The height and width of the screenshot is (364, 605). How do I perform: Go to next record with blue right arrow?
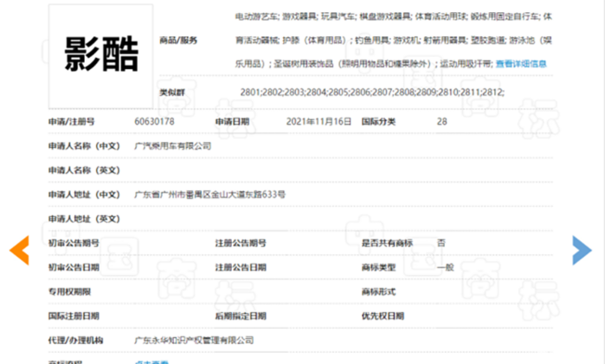(582, 250)
